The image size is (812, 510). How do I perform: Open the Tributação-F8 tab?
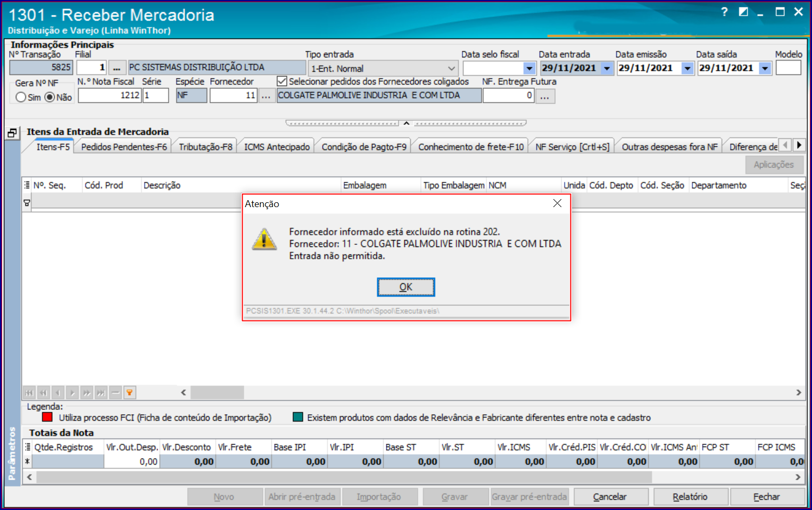point(205,147)
